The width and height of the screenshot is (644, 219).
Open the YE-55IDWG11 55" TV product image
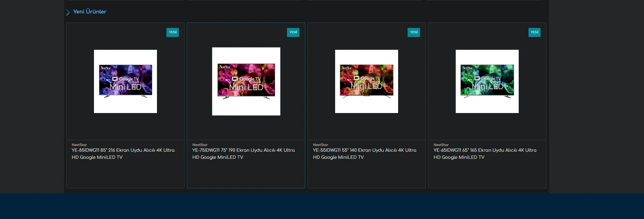[x=366, y=81]
